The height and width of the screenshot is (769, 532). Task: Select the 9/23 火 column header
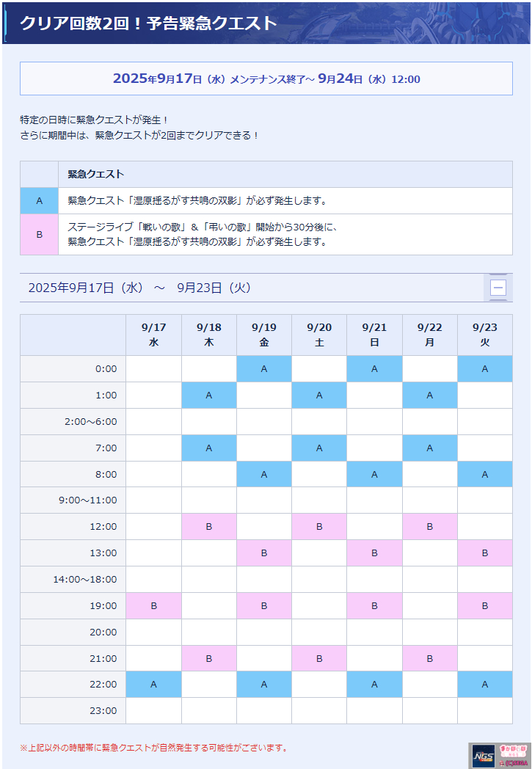(x=485, y=335)
